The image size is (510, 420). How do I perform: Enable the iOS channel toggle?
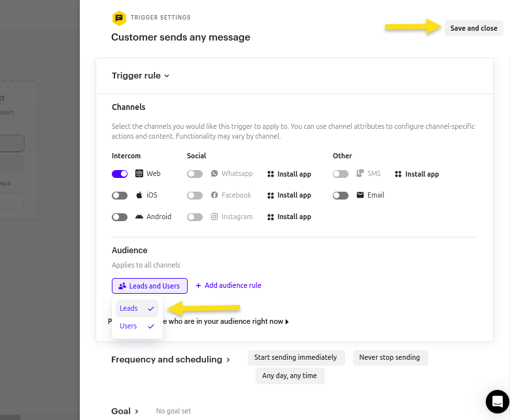(x=120, y=195)
